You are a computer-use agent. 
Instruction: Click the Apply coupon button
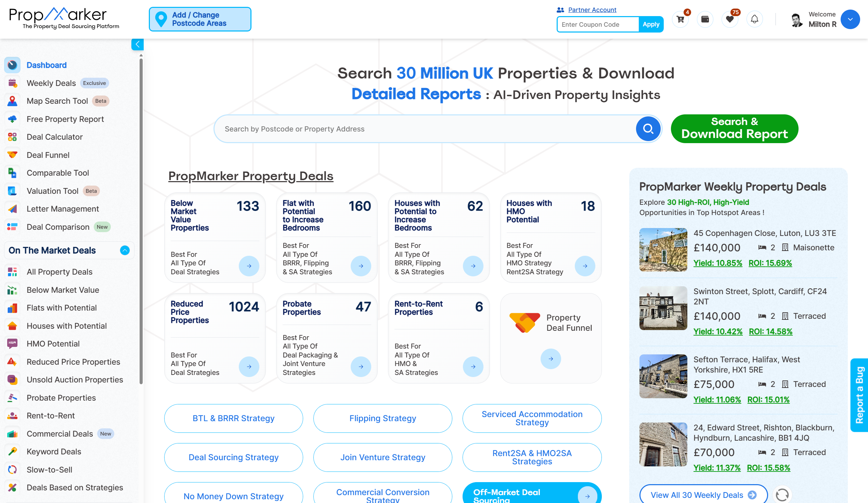[x=651, y=24]
